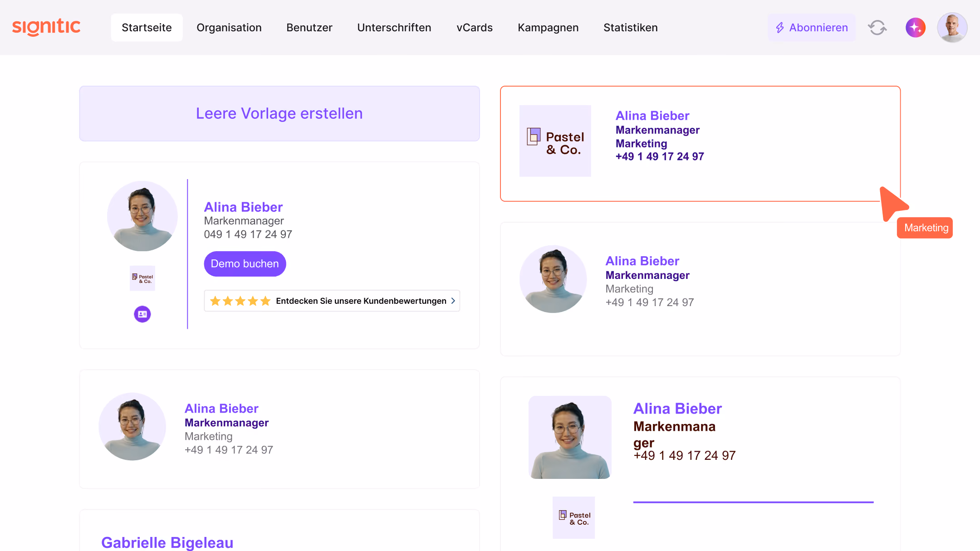Click the Alina Bieber name above Demo buchen
This screenshot has height=551, width=980.
coord(243,207)
